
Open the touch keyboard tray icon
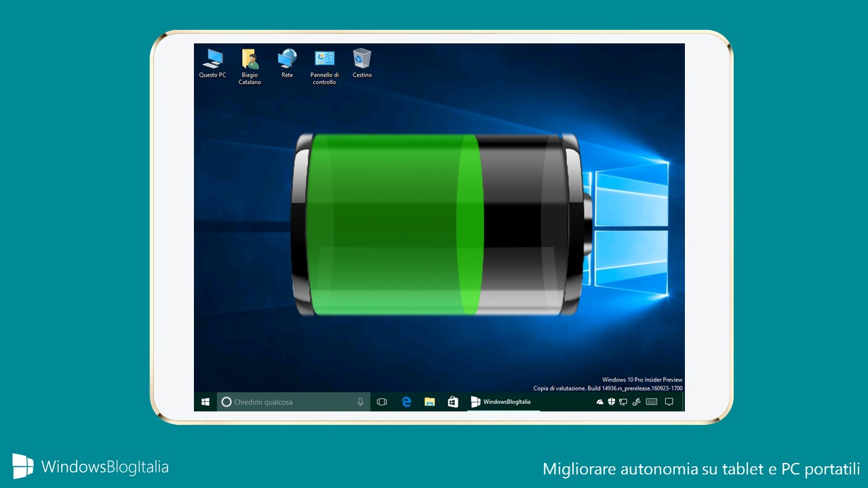coord(652,402)
